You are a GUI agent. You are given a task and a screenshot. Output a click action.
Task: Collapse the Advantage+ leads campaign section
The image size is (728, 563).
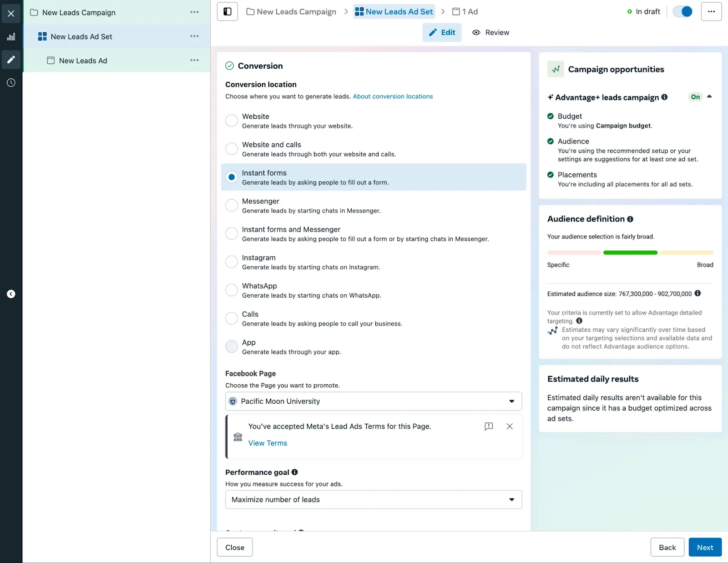709,96
